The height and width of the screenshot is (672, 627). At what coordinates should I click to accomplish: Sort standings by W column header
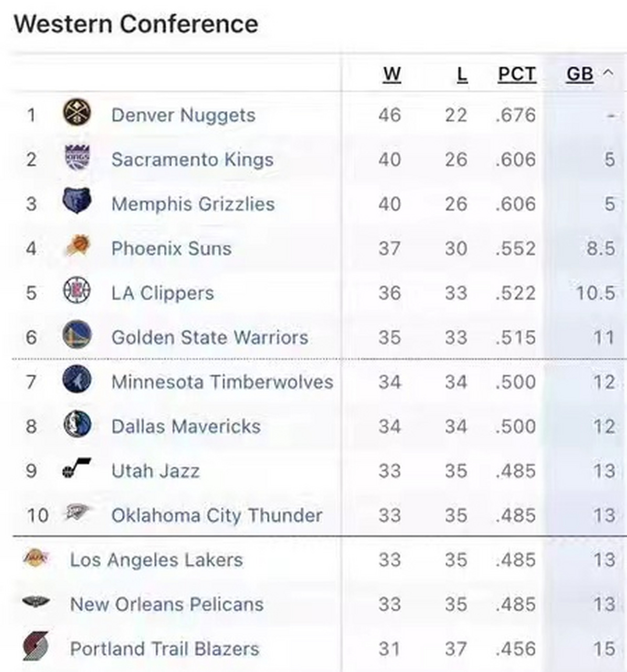click(391, 75)
